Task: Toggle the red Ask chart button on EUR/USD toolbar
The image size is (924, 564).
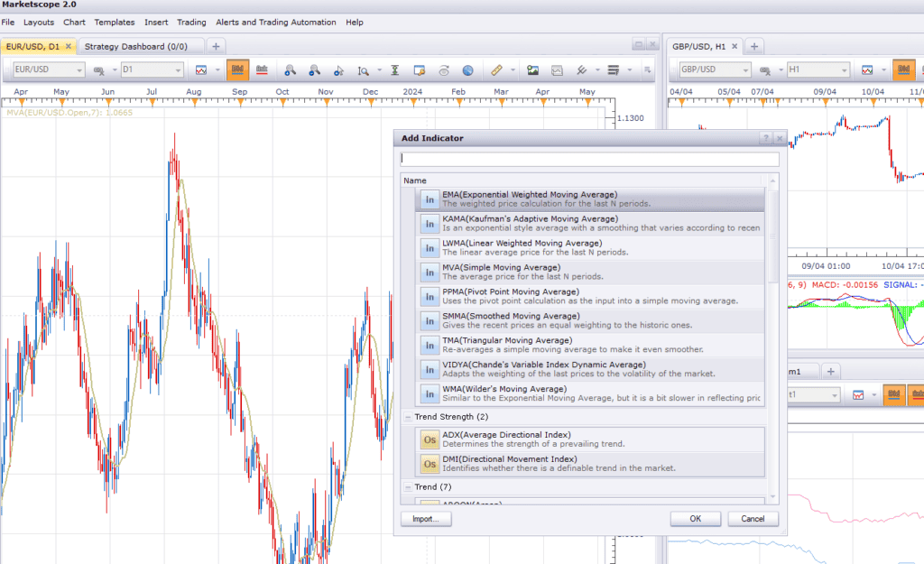Action: click(263, 70)
